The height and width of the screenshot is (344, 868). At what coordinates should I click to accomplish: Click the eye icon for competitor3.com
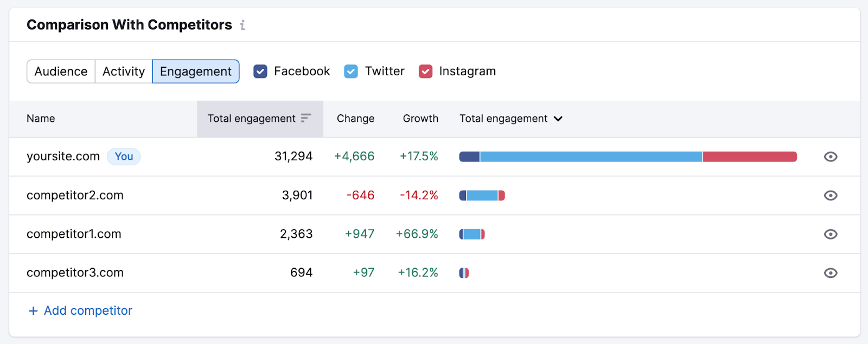click(830, 272)
